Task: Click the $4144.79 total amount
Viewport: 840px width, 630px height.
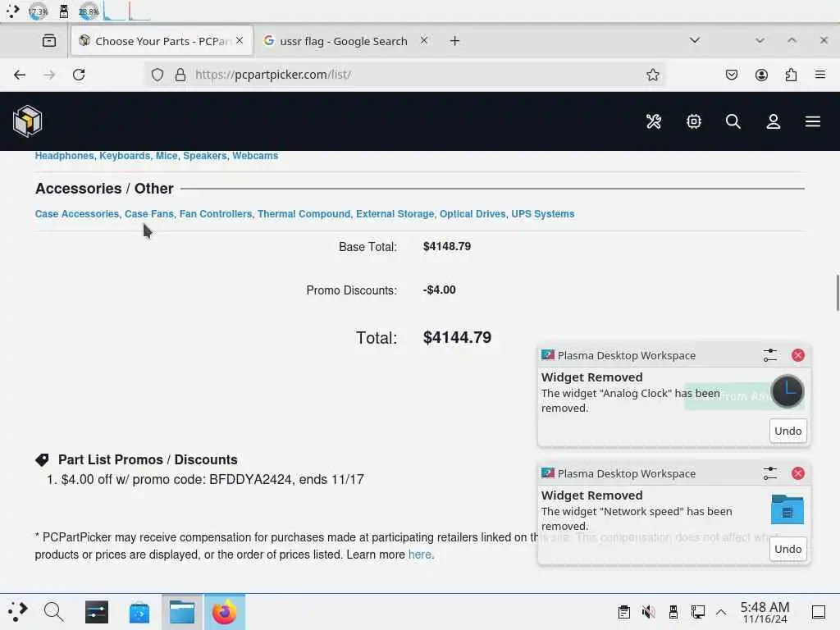Action: coord(457,337)
